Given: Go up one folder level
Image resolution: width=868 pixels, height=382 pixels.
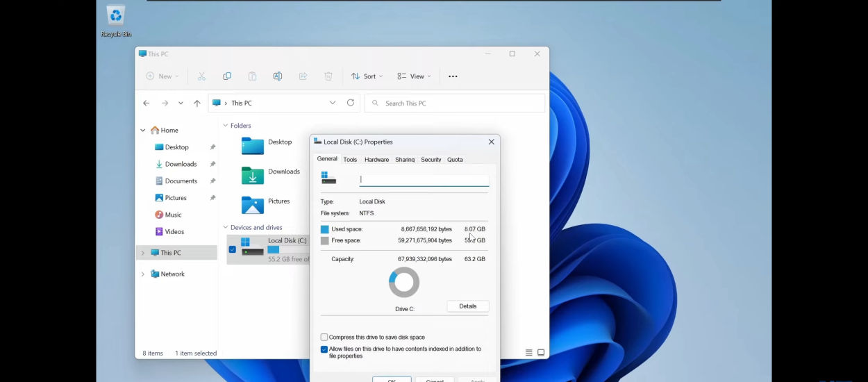Looking at the screenshot, I should pyautogui.click(x=197, y=103).
